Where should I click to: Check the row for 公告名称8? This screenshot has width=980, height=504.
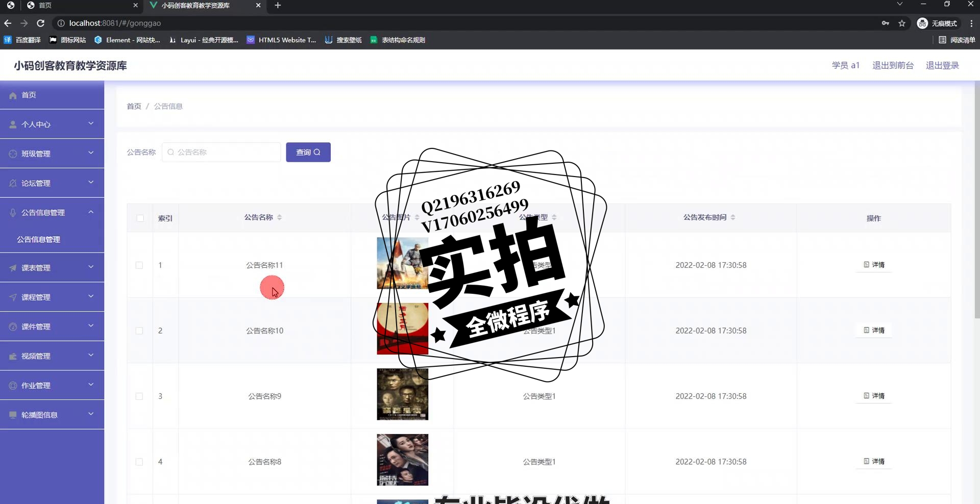139,462
